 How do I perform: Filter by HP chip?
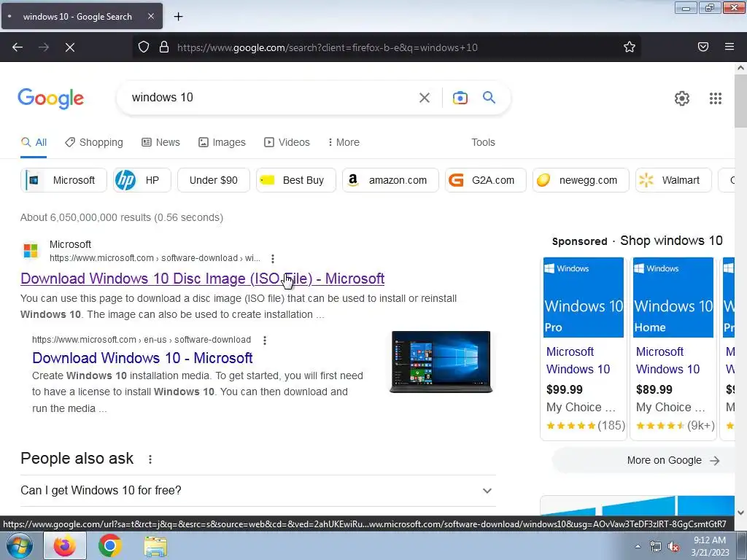click(x=142, y=180)
